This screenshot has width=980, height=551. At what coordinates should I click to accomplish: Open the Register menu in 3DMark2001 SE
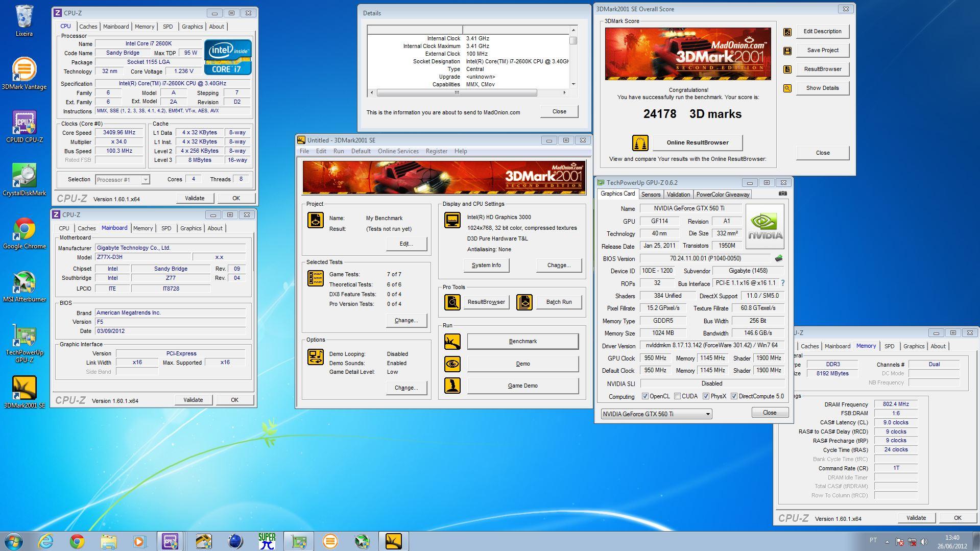tap(436, 151)
